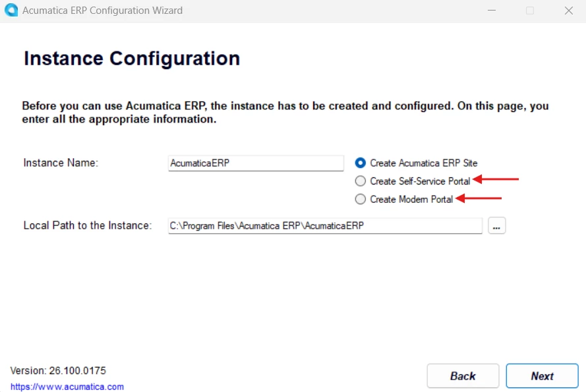The image size is (586, 392).
Task: Click the Instance Name label
Action: click(61, 163)
